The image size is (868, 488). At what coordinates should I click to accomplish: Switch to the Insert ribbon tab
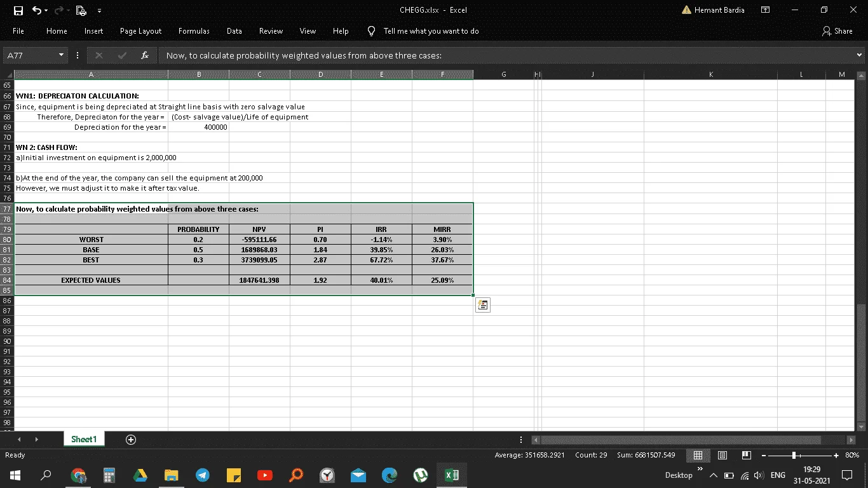93,31
